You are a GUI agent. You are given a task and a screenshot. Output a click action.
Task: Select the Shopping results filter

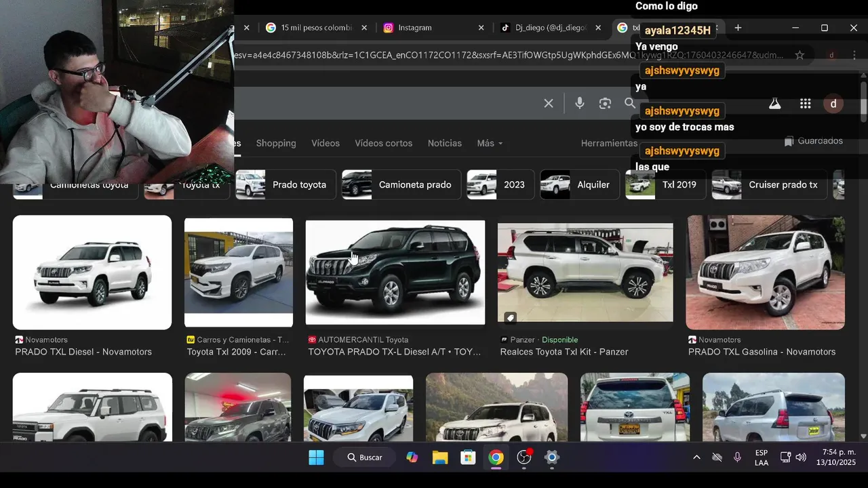(276, 143)
